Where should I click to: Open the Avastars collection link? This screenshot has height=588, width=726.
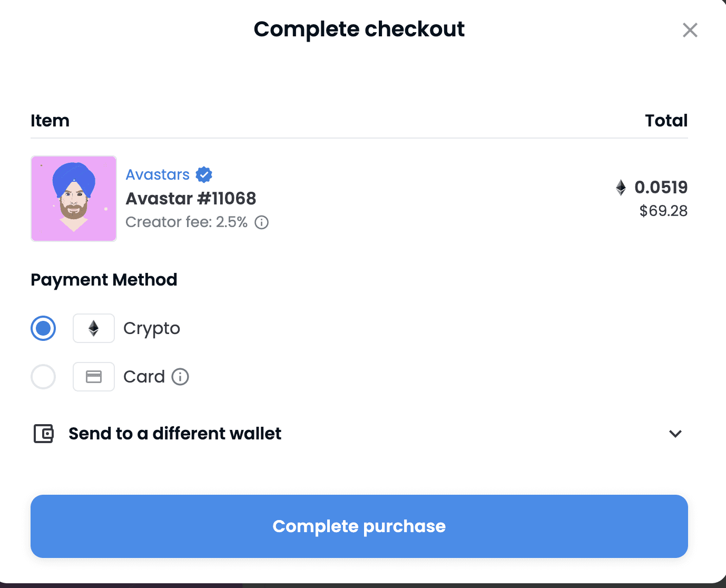pyautogui.click(x=158, y=174)
